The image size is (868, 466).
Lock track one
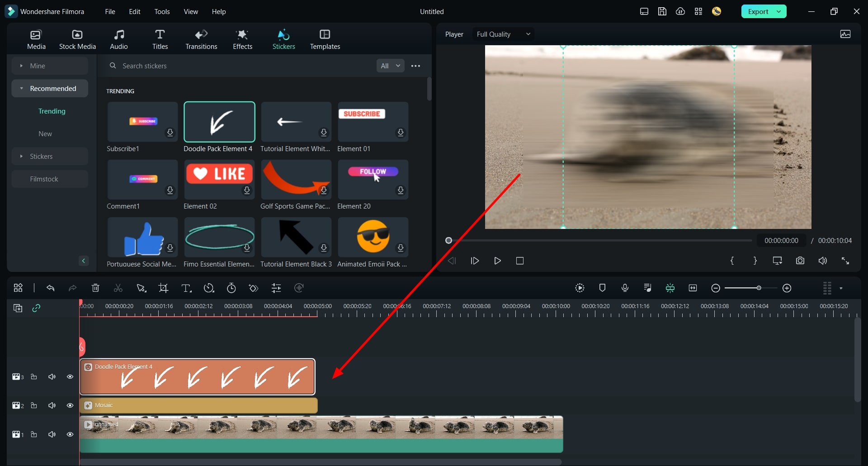tap(34, 434)
